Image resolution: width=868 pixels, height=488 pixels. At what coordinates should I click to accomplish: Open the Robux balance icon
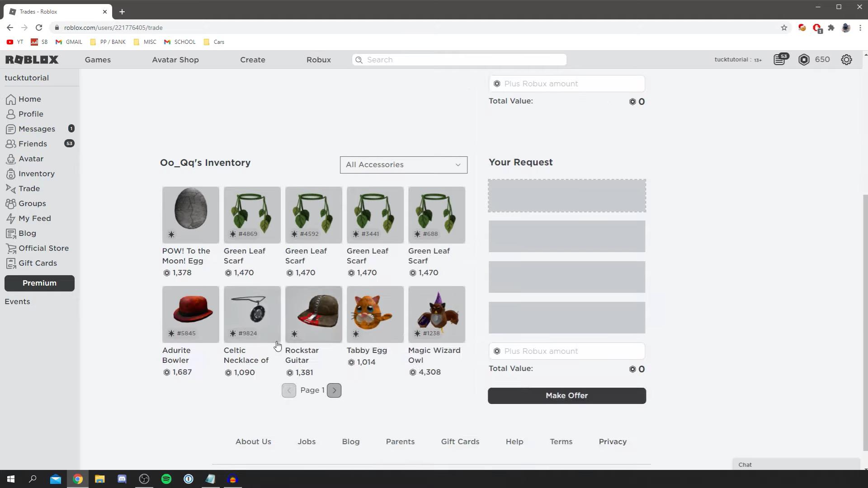click(x=804, y=60)
